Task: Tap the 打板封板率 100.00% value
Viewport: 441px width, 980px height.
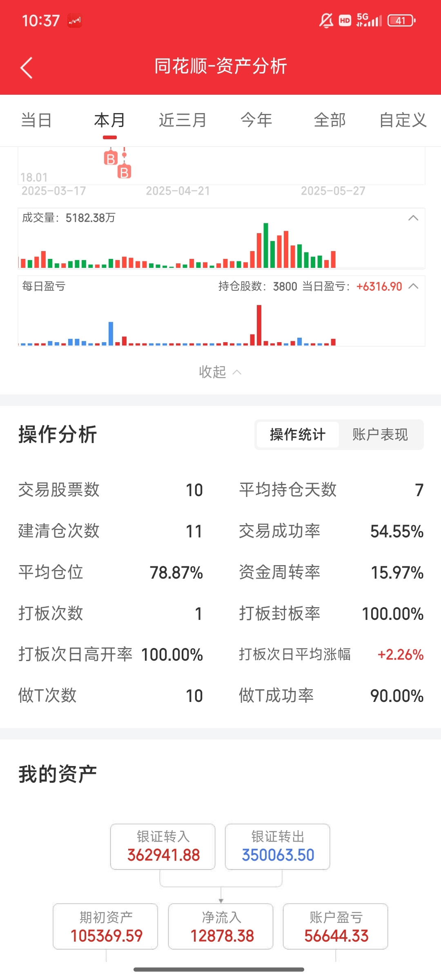Action: [x=393, y=614]
